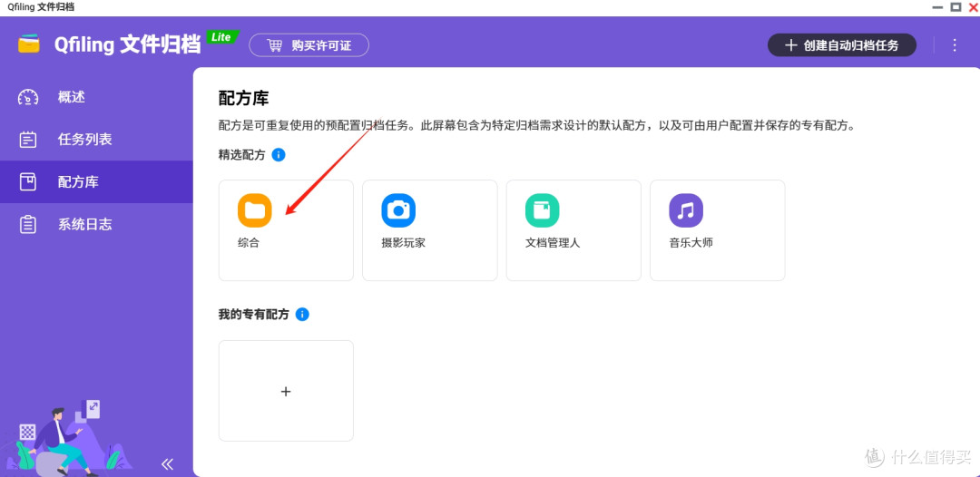Collapse the sidebar with double chevron
This screenshot has width=980, height=477.
pyautogui.click(x=167, y=464)
